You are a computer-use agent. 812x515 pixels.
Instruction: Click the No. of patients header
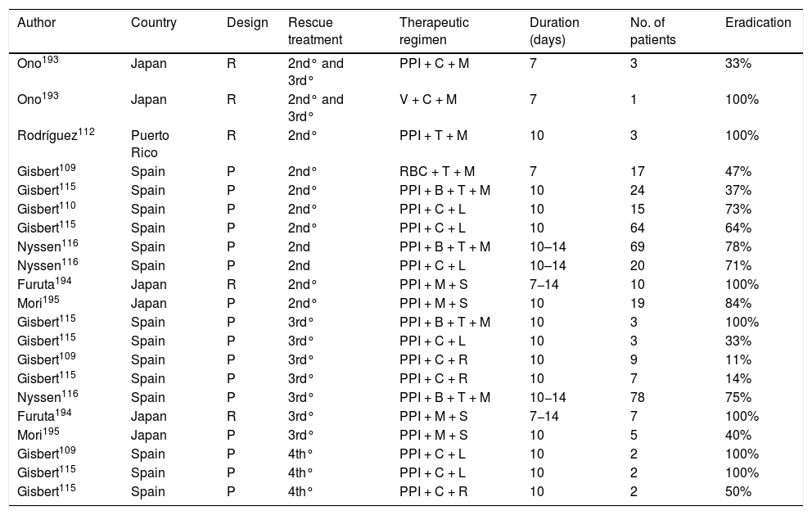click(647, 31)
